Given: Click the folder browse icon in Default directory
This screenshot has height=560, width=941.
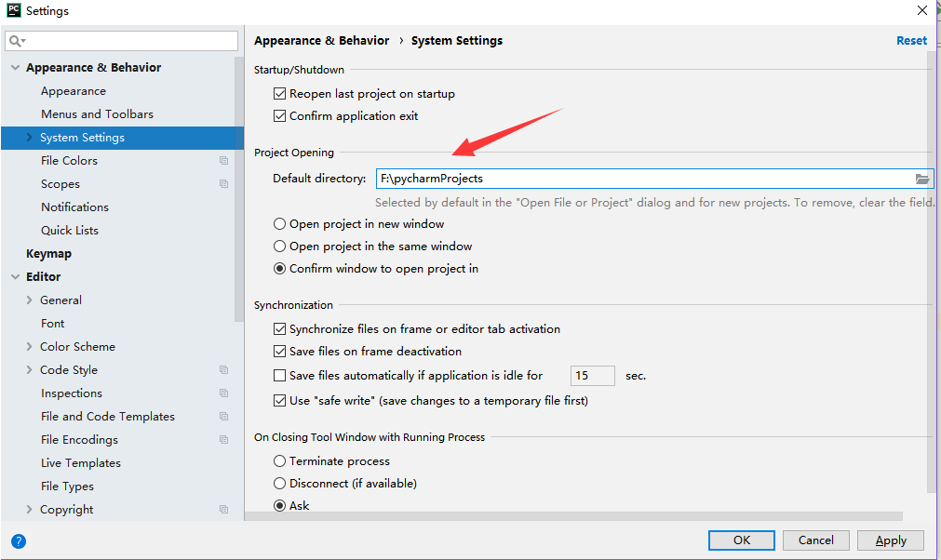Looking at the screenshot, I should point(921,179).
